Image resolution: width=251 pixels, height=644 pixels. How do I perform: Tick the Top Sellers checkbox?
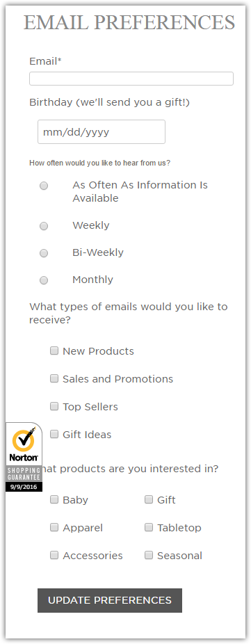coord(54,406)
